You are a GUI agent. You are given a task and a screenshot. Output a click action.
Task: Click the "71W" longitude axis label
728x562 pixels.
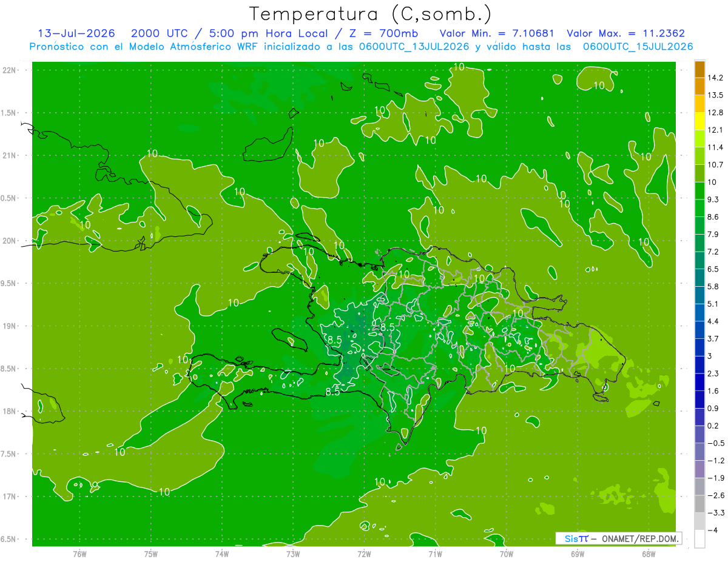(435, 554)
